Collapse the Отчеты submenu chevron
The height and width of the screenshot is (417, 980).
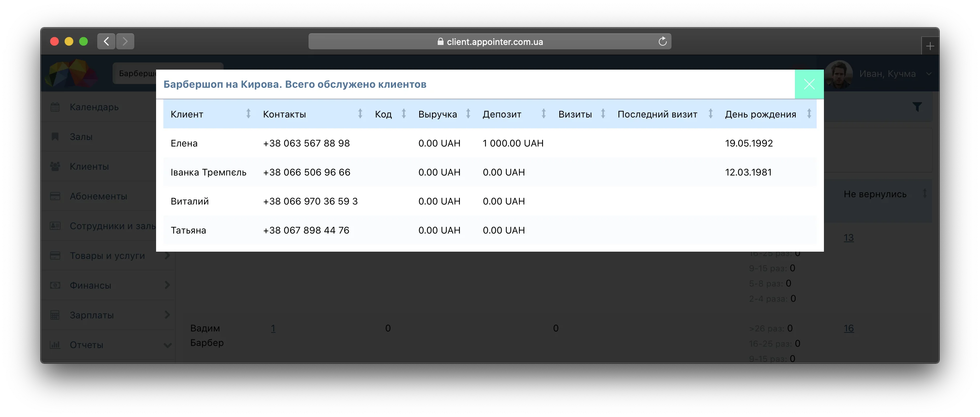(167, 345)
